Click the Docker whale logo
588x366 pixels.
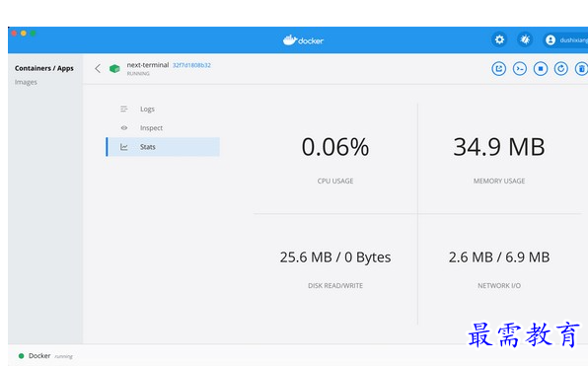pos(303,40)
